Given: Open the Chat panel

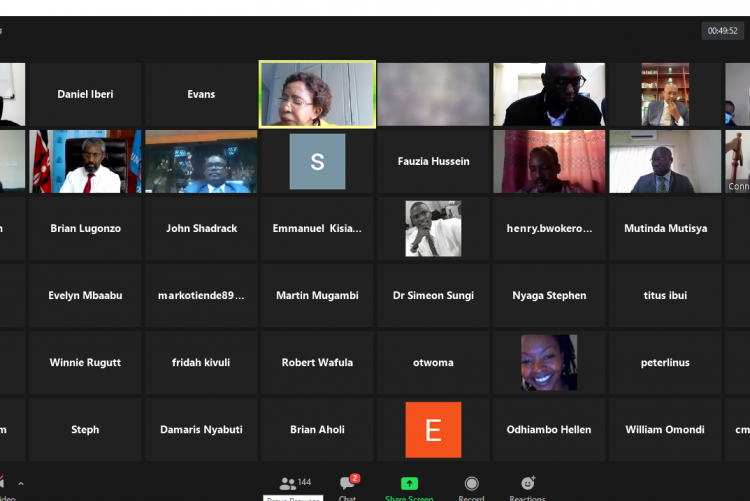Looking at the screenshot, I should tap(347, 484).
